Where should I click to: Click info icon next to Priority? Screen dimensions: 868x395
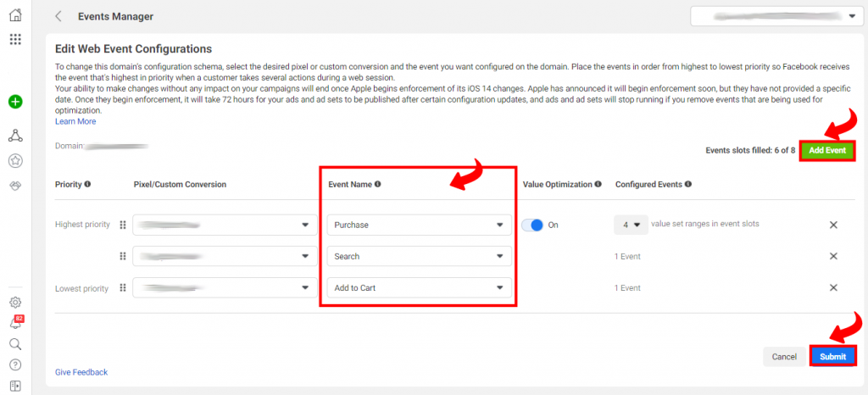click(x=87, y=184)
